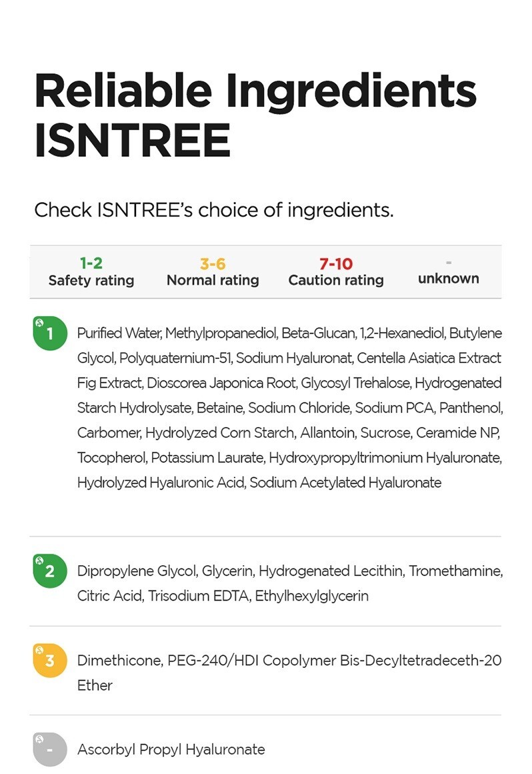This screenshot has width=532, height=774.
Task: Click the "Purified Water" ingredient
Action: 119,333
